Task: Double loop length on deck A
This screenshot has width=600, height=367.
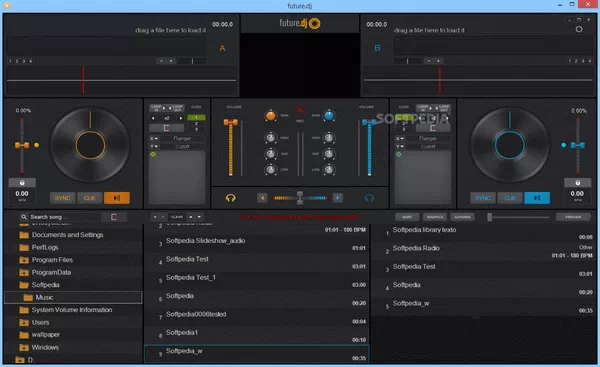Action: click(181, 118)
